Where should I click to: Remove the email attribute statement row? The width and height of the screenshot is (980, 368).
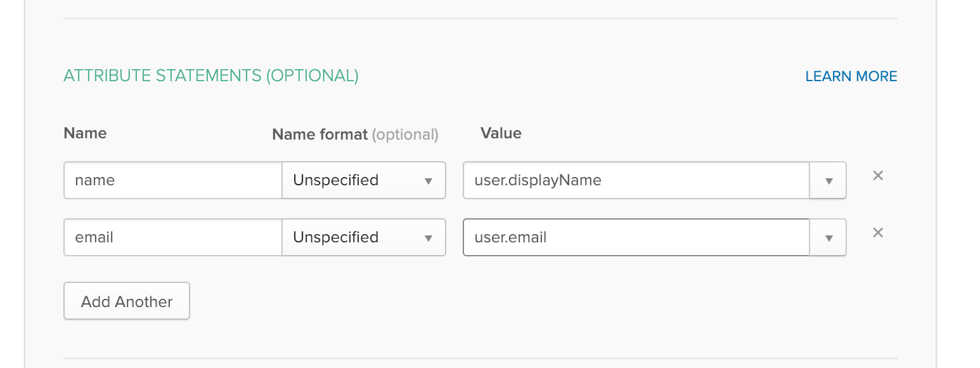(x=878, y=233)
